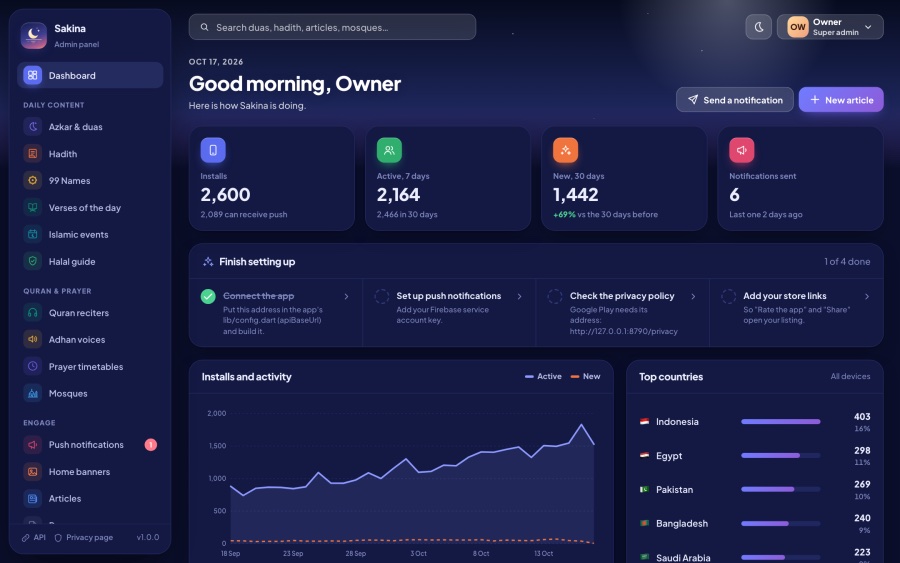The width and height of the screenshot is (900, 563).
Task: Click the Prayer timetables clock icon
Action: [33, 366]
